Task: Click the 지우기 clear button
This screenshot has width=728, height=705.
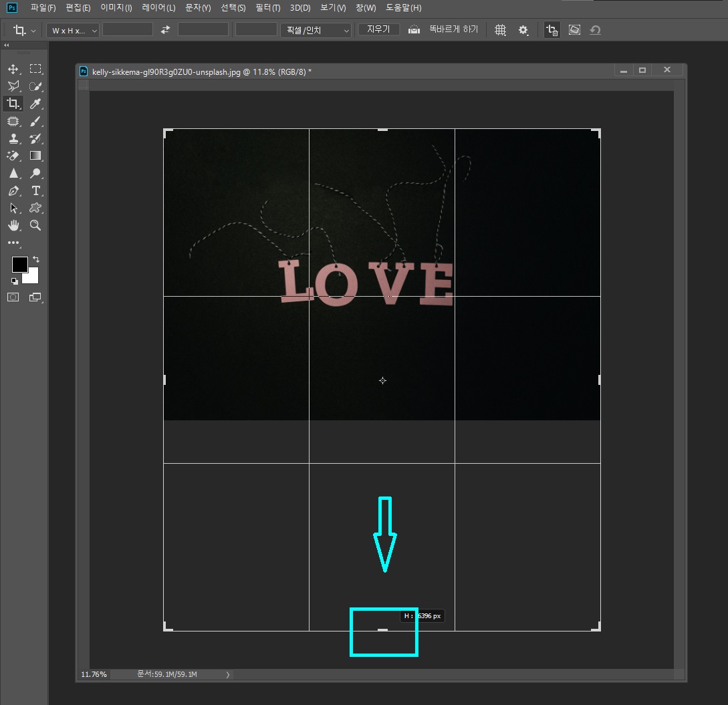Action: pos(379,29)
